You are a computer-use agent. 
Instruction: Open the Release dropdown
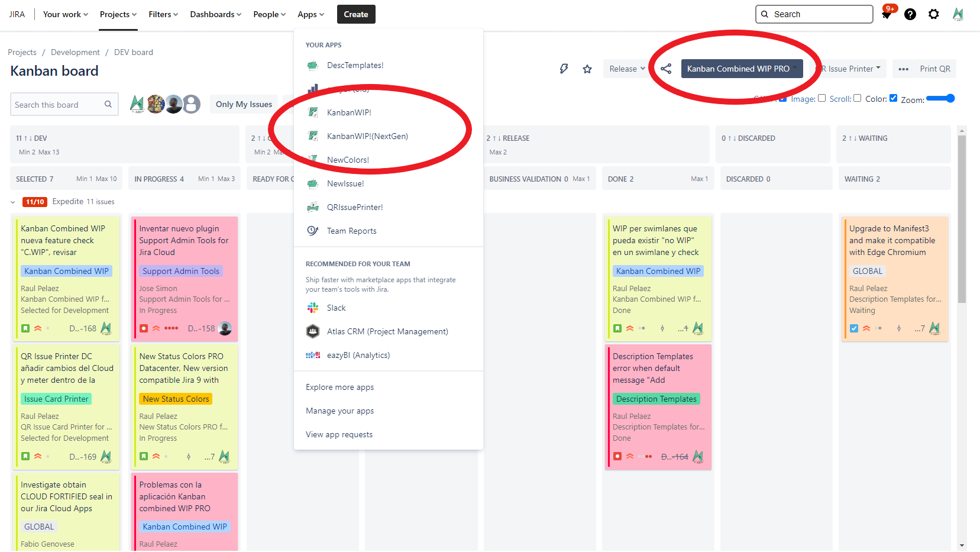click(x=626, y=69)
